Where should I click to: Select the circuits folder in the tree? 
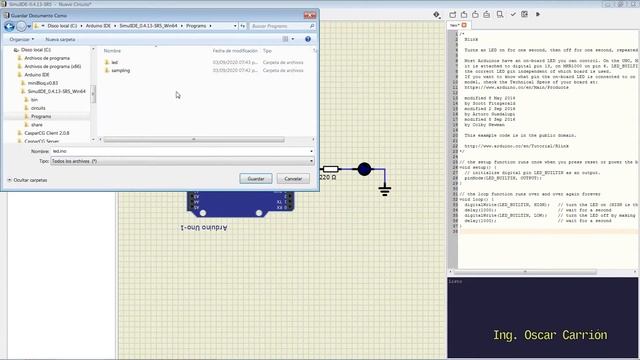(x=38, y=108)
